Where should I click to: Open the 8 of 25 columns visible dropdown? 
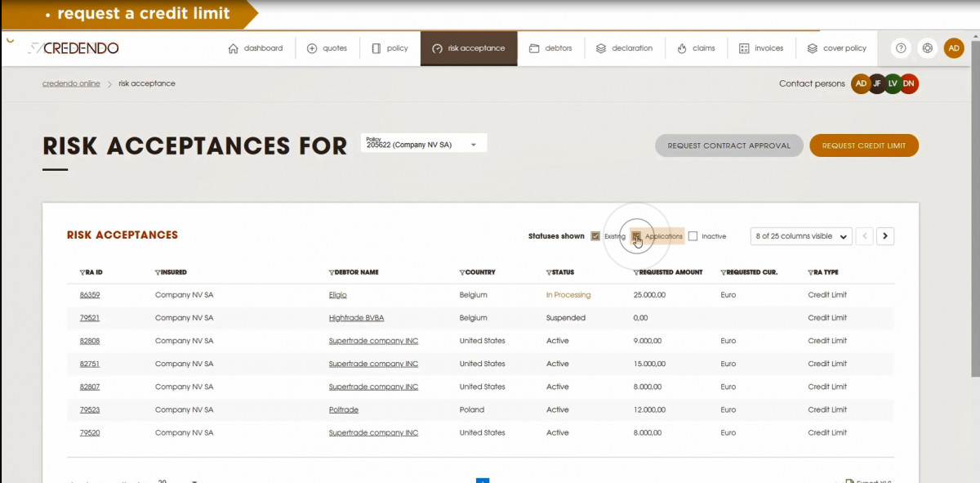click(x=801, y=236)
